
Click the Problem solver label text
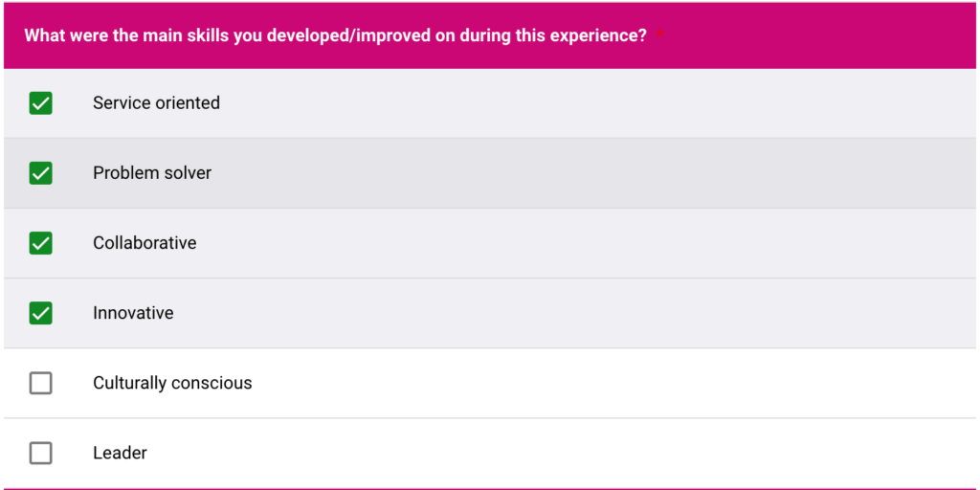[152, 173]
